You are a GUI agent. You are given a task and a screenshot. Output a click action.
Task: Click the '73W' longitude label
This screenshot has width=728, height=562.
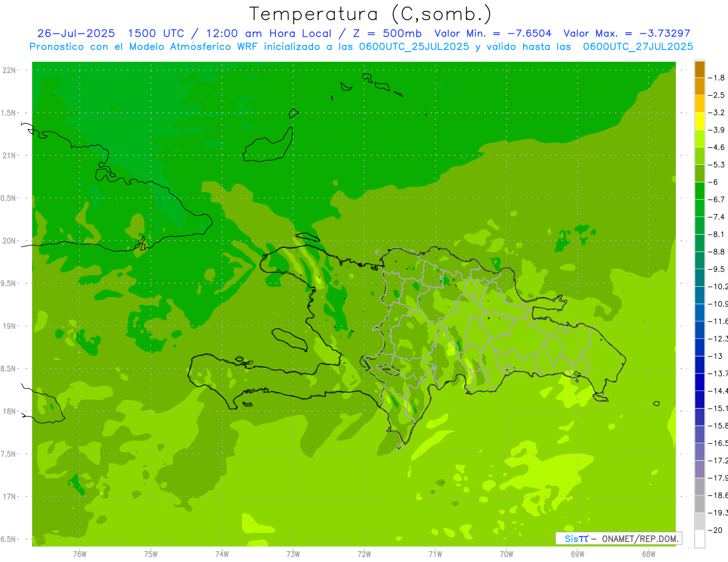293,554
